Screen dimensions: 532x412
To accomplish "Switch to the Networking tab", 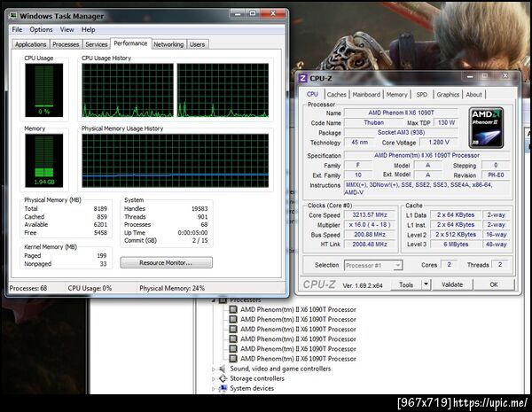I will (168, 44).
